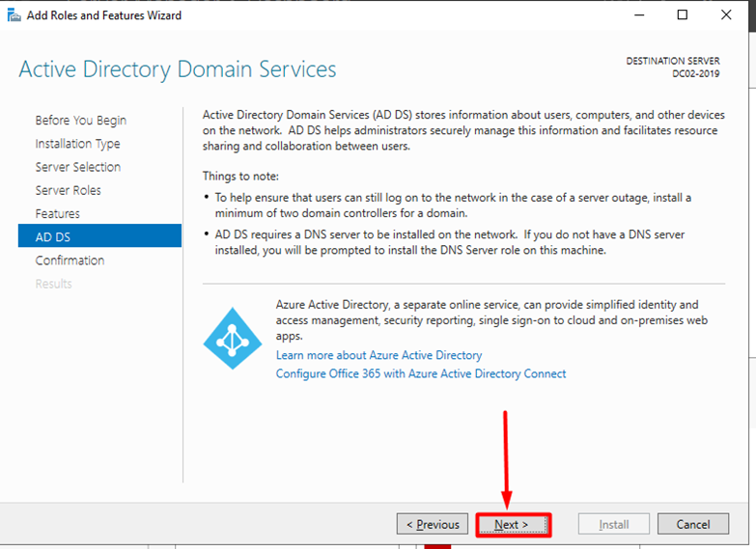Open the Server Selection step
The width and height of the screenshot is (756, 549).
click(78, 167)
